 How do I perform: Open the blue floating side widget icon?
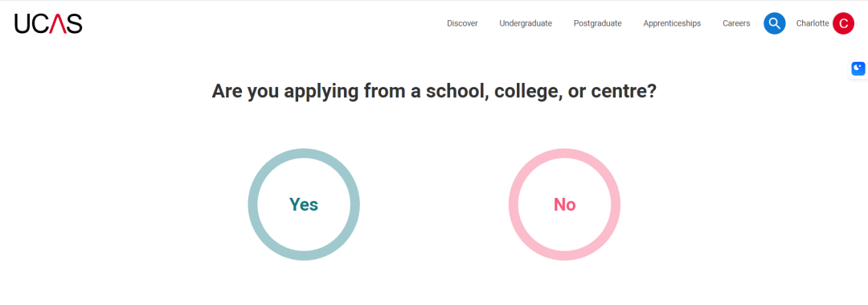(858, 68)
